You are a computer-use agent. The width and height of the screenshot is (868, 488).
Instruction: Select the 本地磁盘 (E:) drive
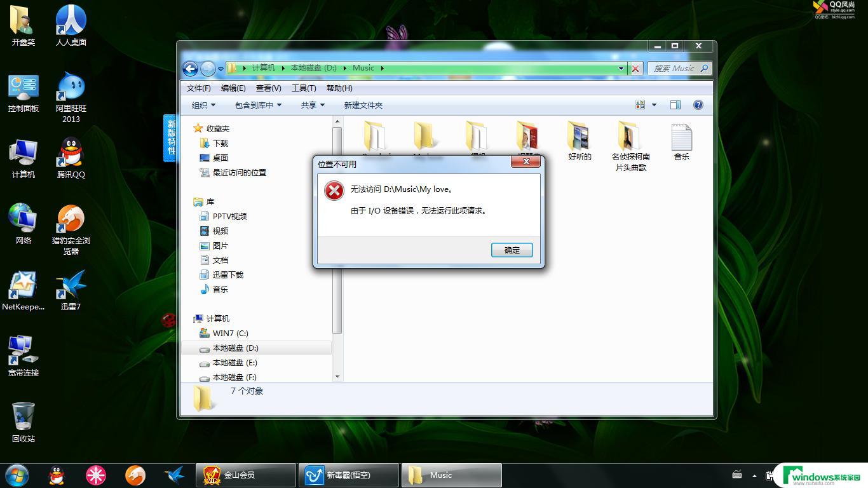(x=228, y=363)
